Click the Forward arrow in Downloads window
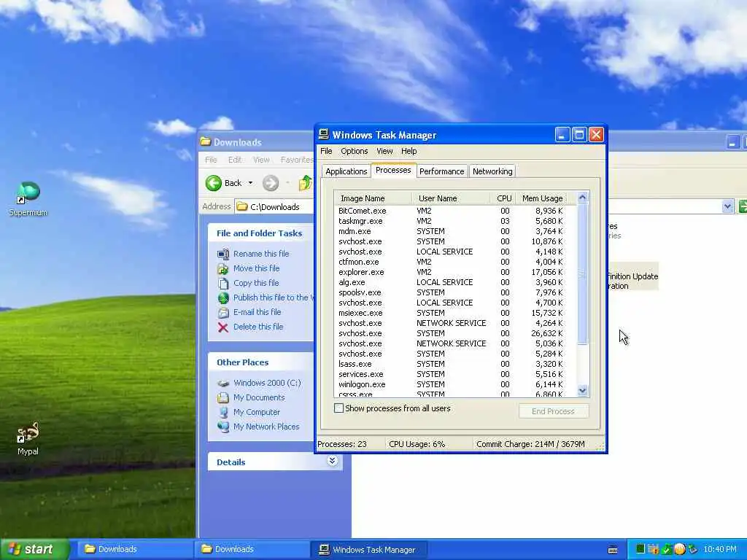The image size is (747, 560). coord(270,183)
